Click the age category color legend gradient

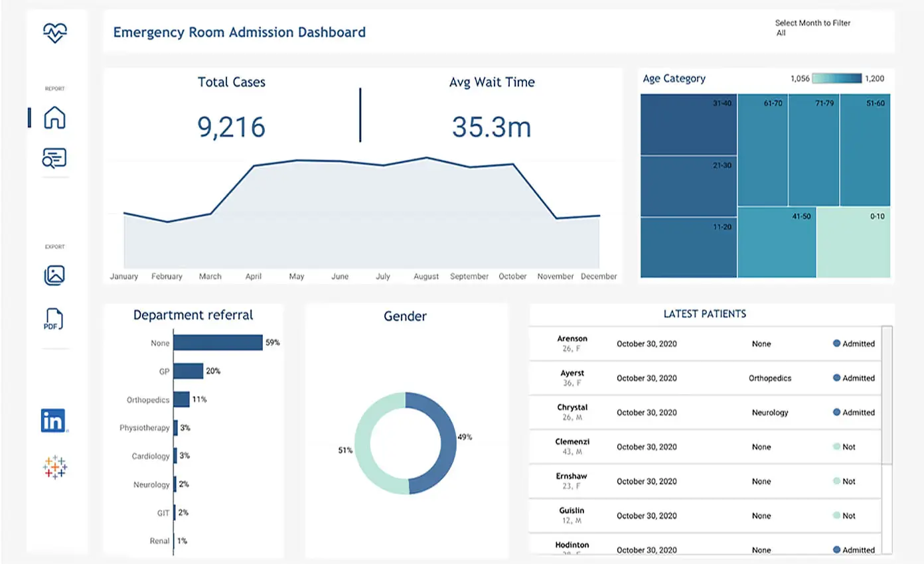coord(836,78)
